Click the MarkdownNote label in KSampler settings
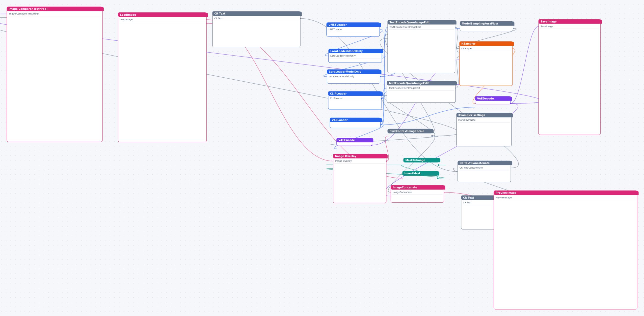This screenshot has width=644, height=316. point(467,120)
